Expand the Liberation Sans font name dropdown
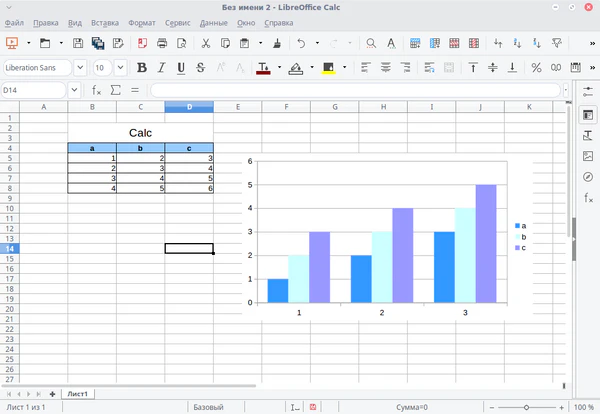The width and height of the screenshot is (600, 414). (79, 67)
